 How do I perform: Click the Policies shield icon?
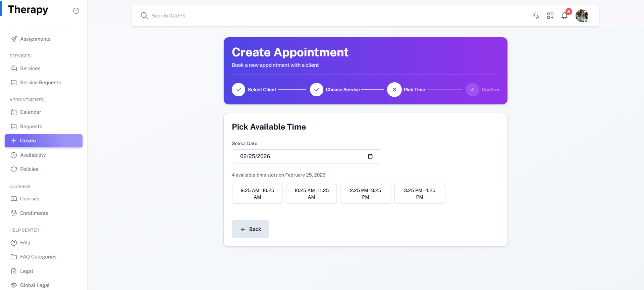point(14,169)
